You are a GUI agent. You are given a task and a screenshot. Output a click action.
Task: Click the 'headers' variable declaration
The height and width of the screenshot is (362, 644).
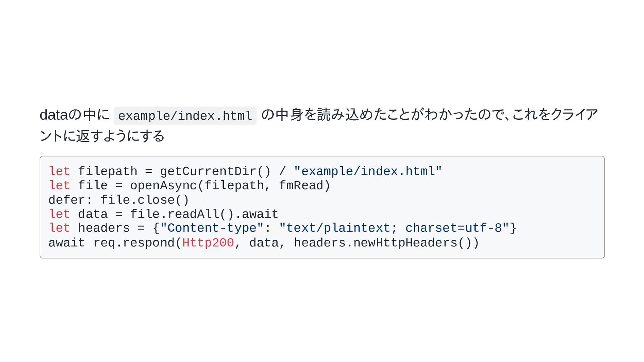104,228
